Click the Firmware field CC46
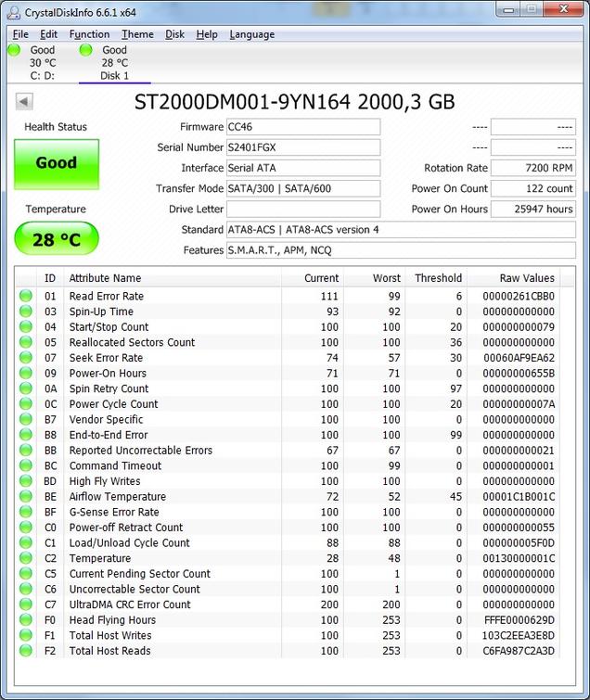 pos(303,127)
